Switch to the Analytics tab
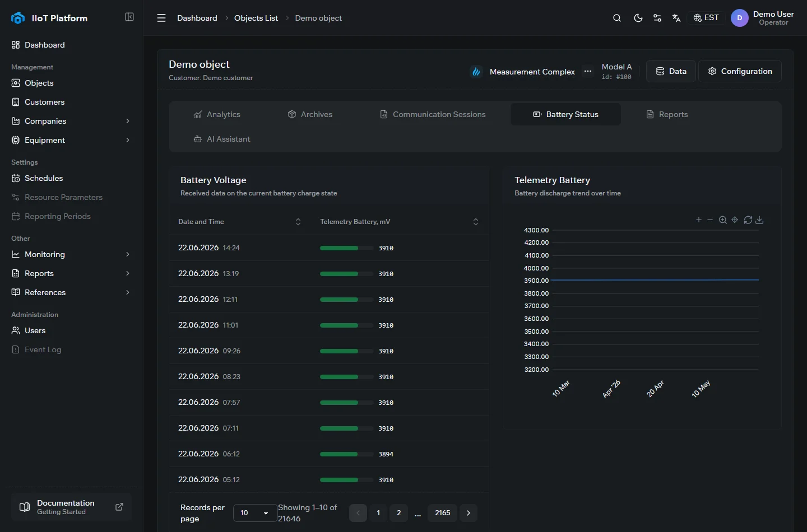This screenshot has height=532, width=807. pos(217,114)
